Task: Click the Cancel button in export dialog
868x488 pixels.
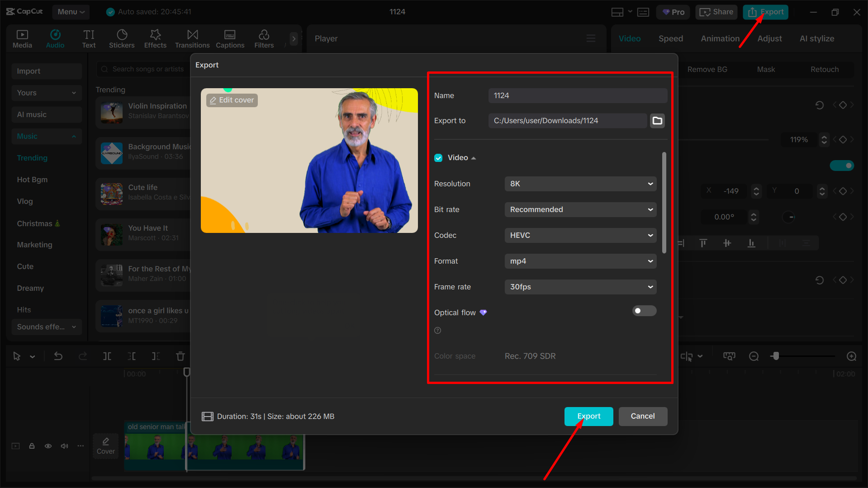Action: 643,416
